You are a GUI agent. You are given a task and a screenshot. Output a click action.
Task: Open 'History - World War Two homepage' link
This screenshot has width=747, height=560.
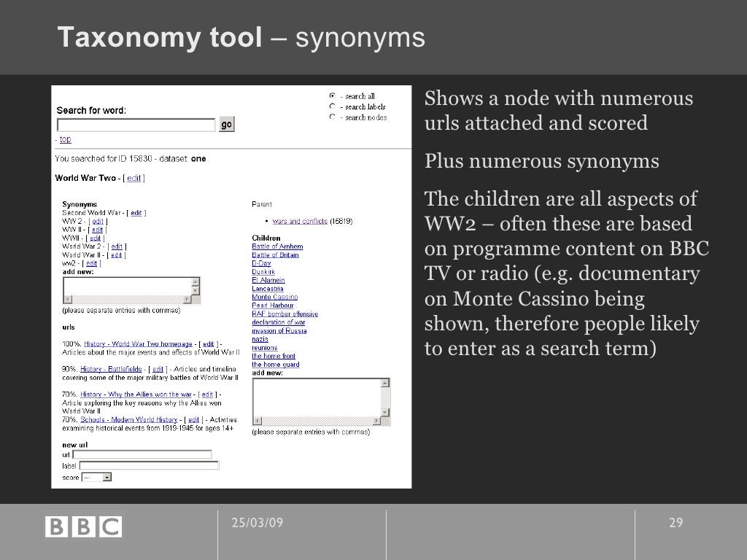[x=138, y=344]
